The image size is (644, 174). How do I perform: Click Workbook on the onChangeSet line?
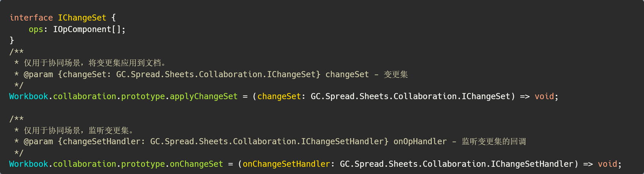(x=29, y=164)
